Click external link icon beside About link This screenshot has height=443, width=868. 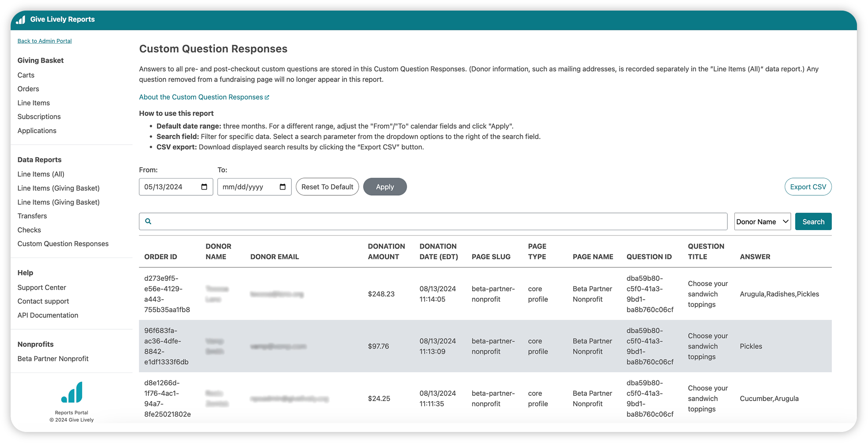click(267, 97)
